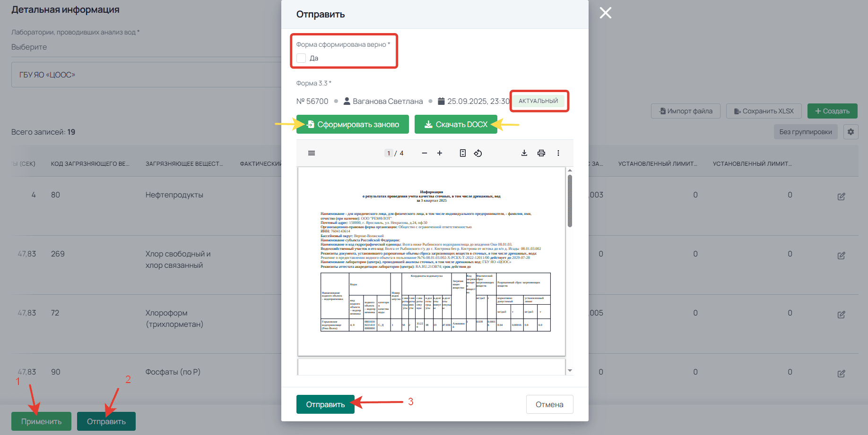Open the PDF viewer more actions menu
868x435 pixels.
pyautogui.click(x=558, y=153)
